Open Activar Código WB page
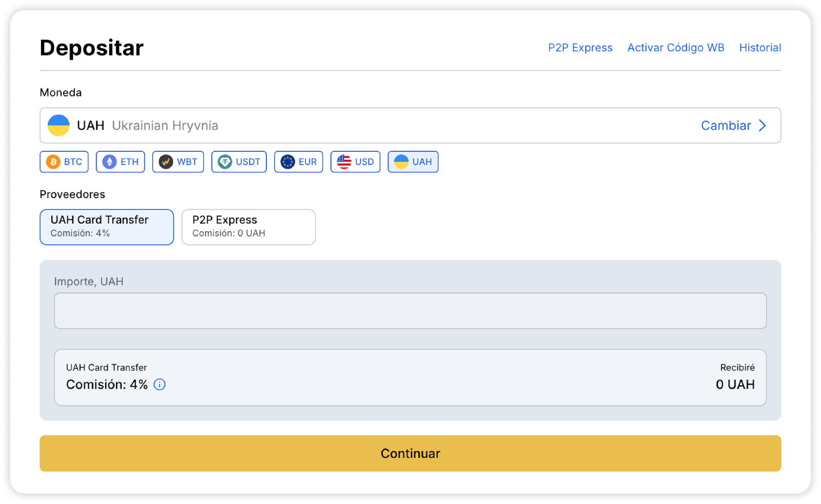 coord(675,48)
